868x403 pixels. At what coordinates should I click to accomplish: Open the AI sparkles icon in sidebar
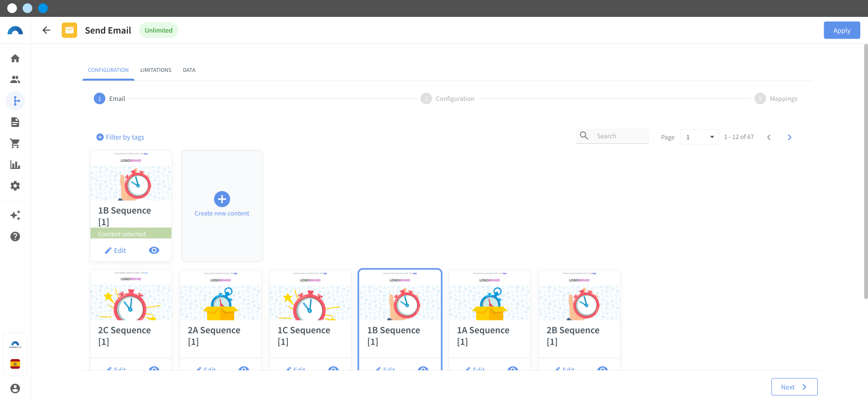click(15, 215)
